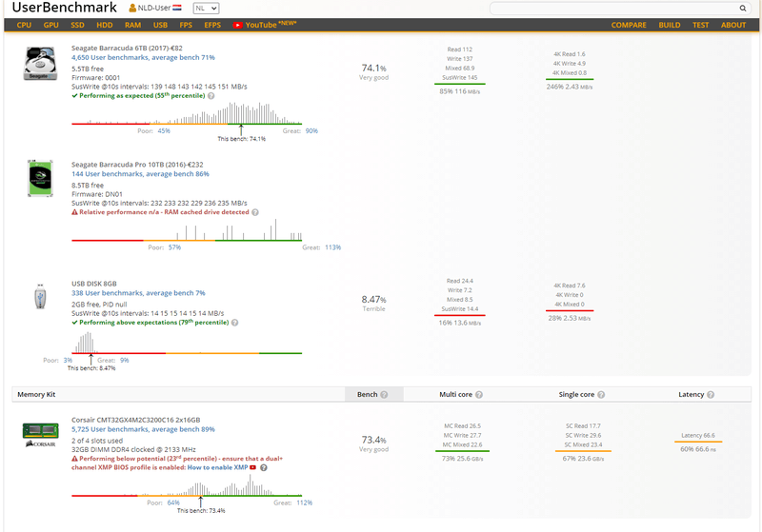Click 'Latency 66.6' value
The image size is (762, 532).
[x=698, y=436]
